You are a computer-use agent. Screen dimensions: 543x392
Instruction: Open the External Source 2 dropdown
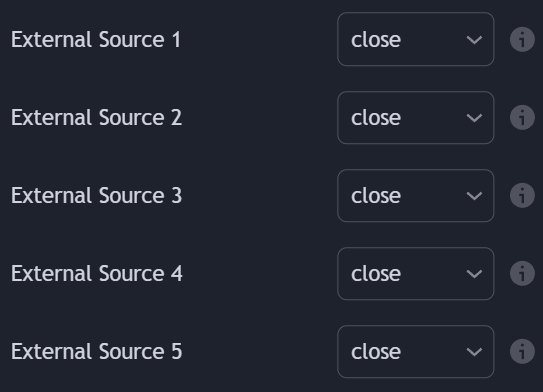[x=416, y=117]
